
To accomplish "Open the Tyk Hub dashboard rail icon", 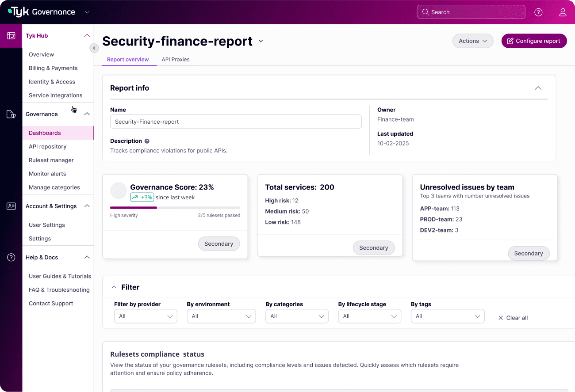I will click(x=11, y=36).
